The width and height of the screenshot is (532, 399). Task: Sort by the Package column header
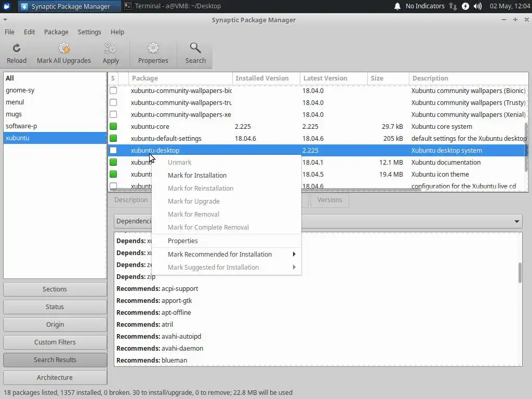(x=180, y=78)
